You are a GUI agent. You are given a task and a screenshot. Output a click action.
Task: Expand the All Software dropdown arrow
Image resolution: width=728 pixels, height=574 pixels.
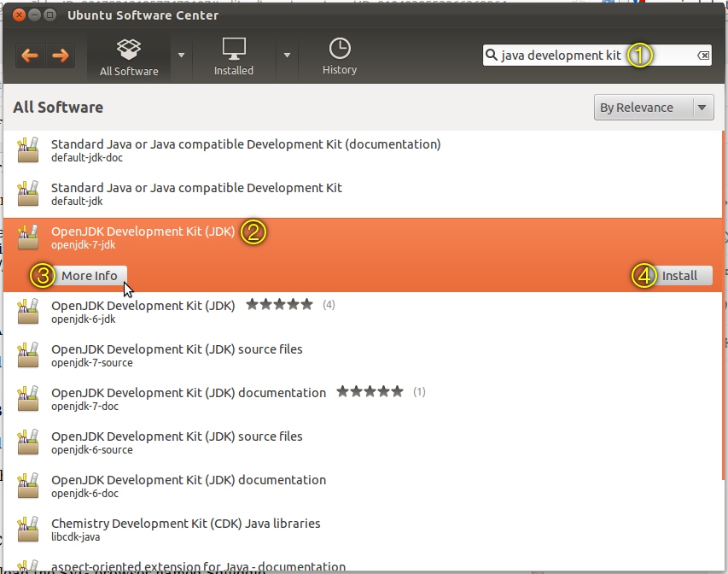click(x=181, y=56)
